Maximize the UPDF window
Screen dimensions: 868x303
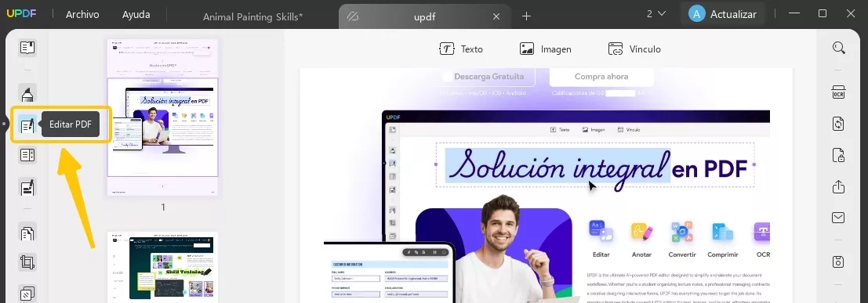(823, 14)
